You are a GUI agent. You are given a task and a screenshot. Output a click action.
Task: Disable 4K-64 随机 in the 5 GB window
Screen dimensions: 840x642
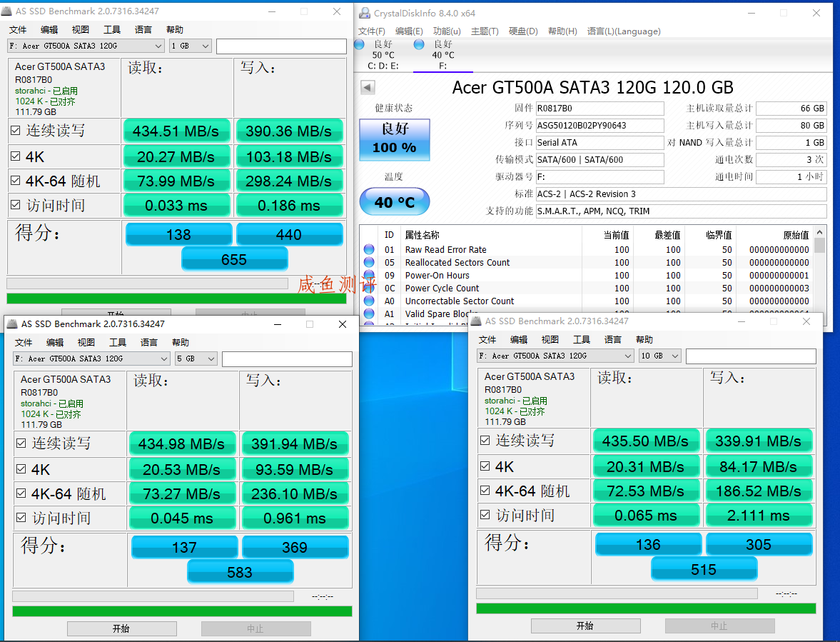21,493
